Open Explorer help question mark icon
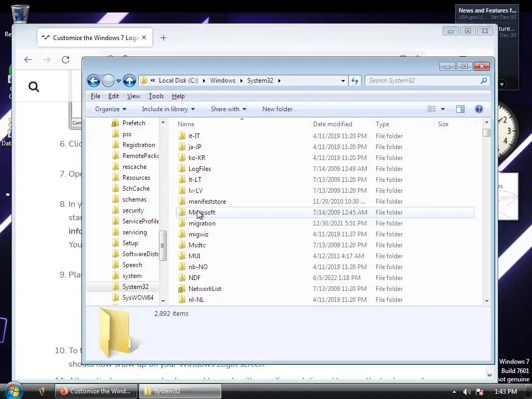 click(478, 109)
